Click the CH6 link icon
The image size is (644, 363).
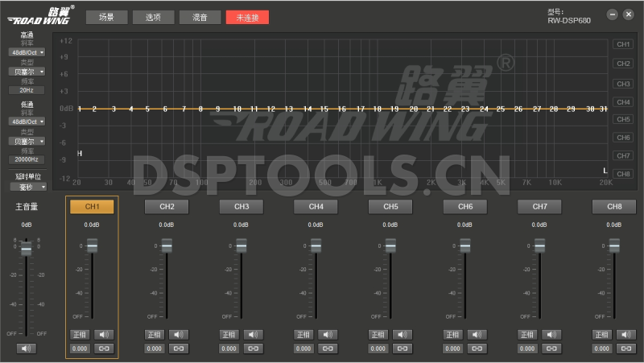[477, 349]
